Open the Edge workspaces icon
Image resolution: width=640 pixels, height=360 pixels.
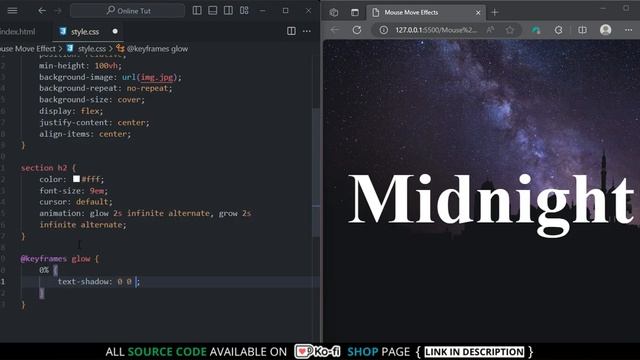[x=333, y=13]
